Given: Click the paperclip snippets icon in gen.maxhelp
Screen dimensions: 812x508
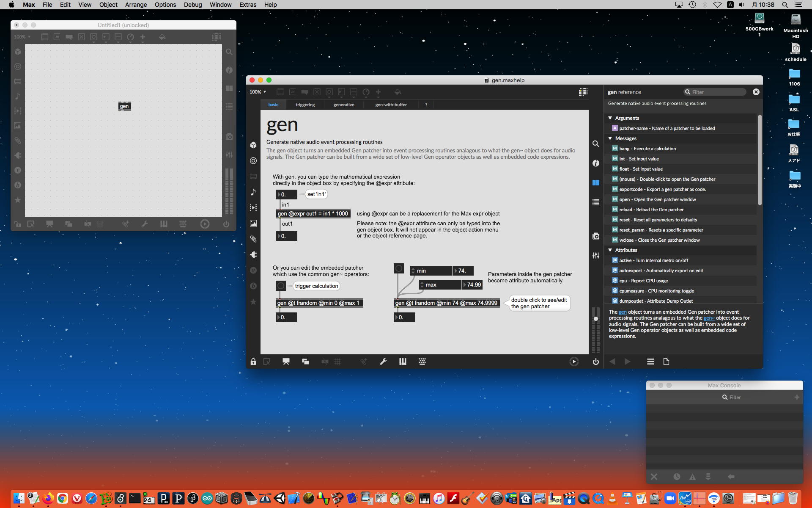Looking at the screenshot, I should pyautogui.click(x=253, y=239).
